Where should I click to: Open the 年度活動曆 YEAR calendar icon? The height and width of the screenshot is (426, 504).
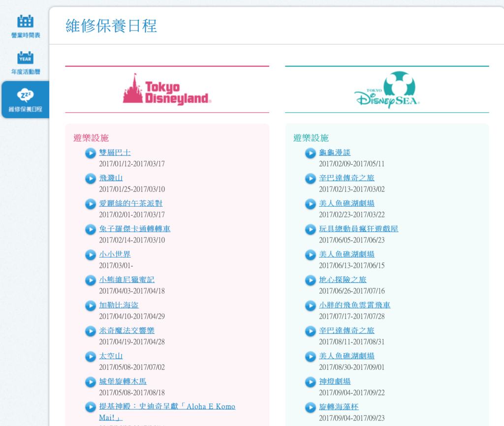point(26,58)
